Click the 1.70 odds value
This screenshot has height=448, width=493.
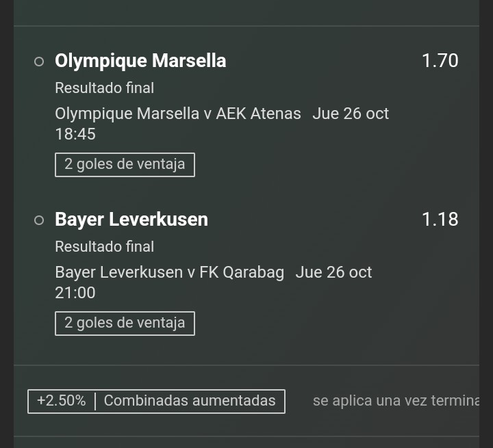pyautogui.click(x=440, y=61)
